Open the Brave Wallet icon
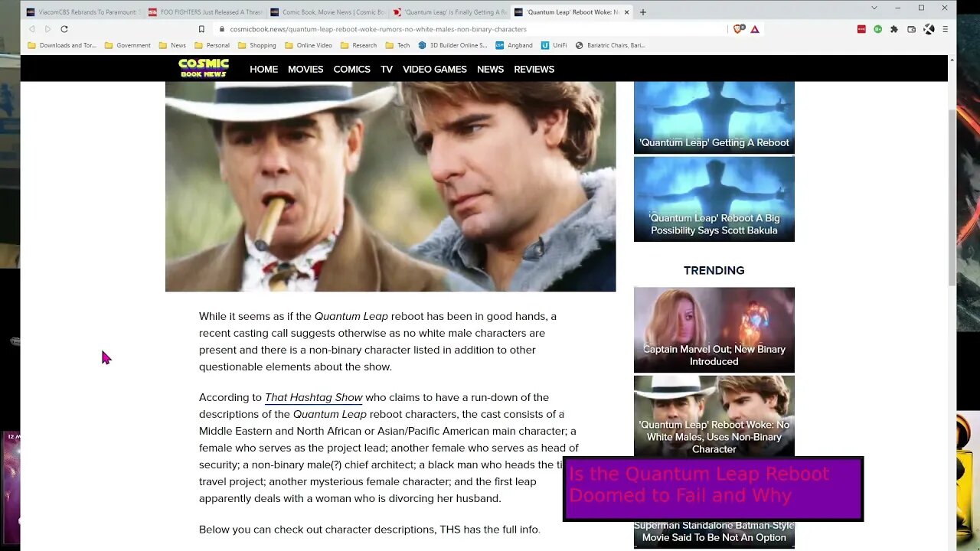Image resolution: width=980 pixels, height=551 pixels. pyautogui.click(x=911, y=29)
